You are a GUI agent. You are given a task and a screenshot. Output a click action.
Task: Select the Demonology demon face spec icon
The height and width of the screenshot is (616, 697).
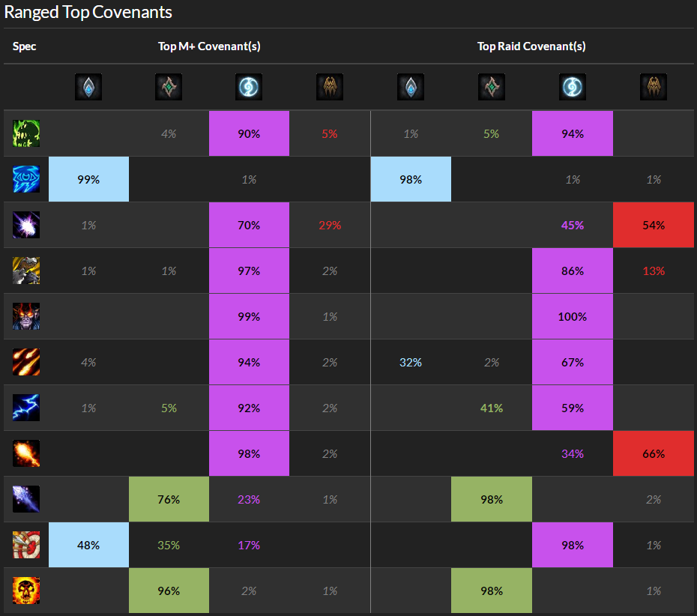tap(26, 316)
